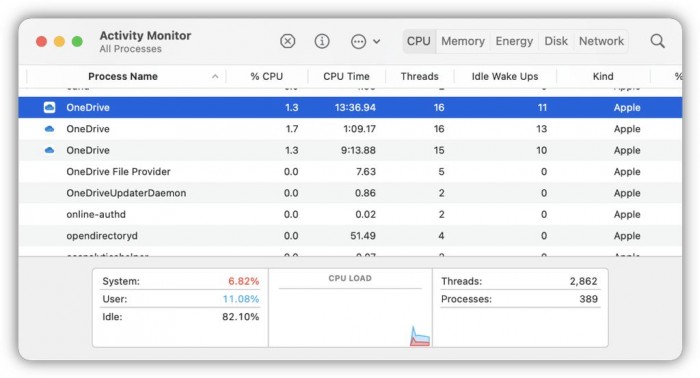Select the opendirectoryd process row
The height and width of the screenshot is (378, 700).
[x=350, y=236]
